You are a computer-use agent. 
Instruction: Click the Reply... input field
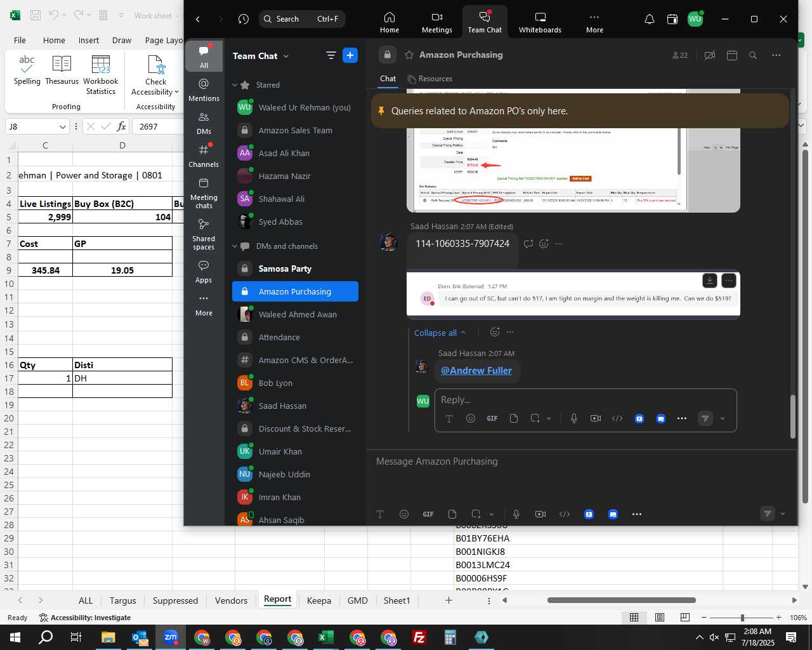point(586,400)
